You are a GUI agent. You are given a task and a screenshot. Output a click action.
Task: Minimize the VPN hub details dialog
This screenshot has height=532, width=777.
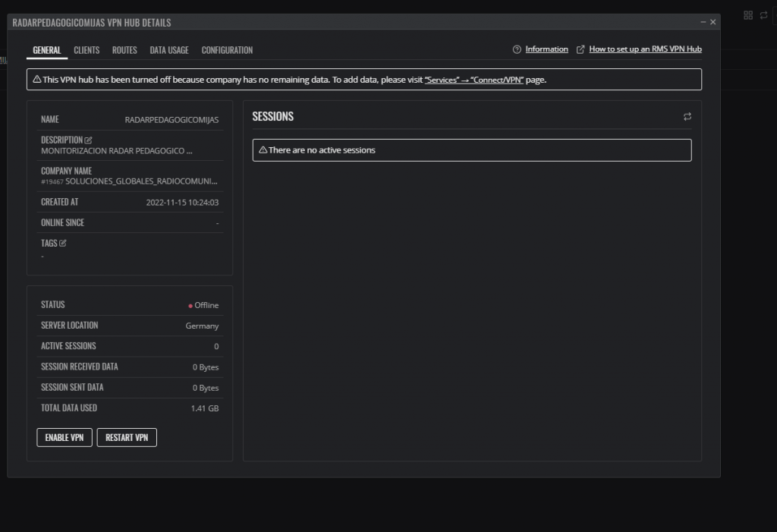click(703, 22)
